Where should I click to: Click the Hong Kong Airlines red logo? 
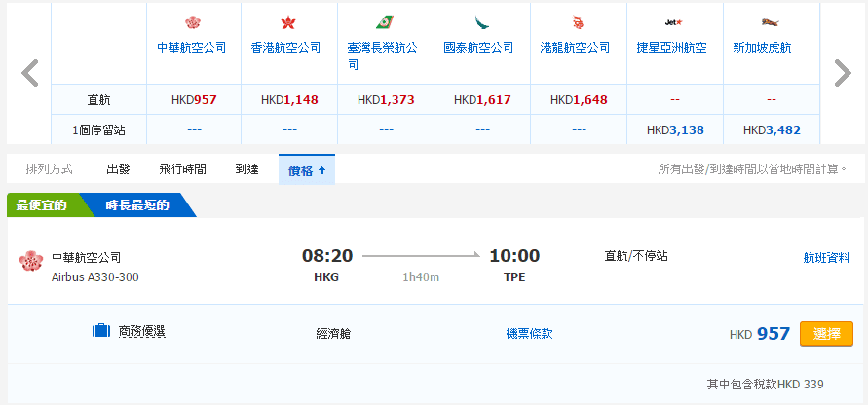pos(287,22)
